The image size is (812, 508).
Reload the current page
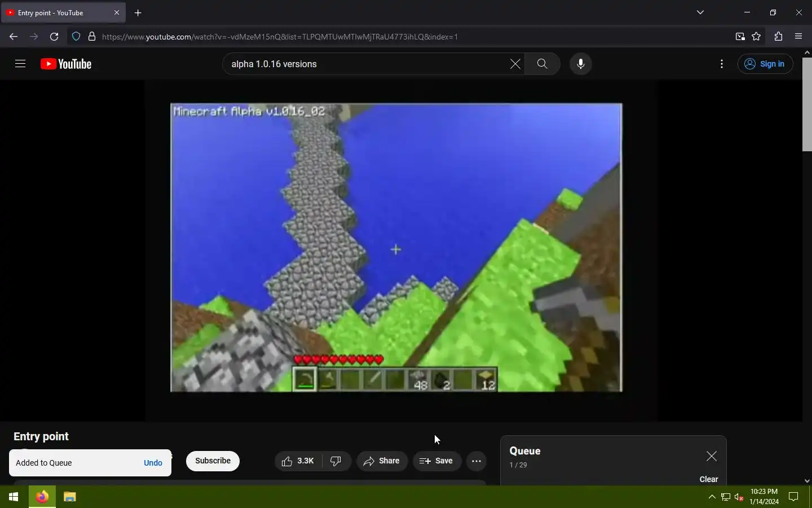(54, 37)
